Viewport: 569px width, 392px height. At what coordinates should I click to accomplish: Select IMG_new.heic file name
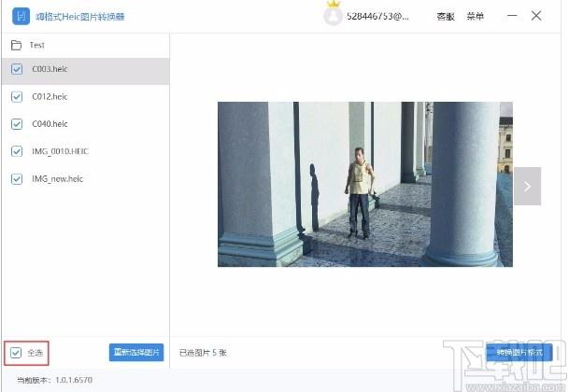57,179
